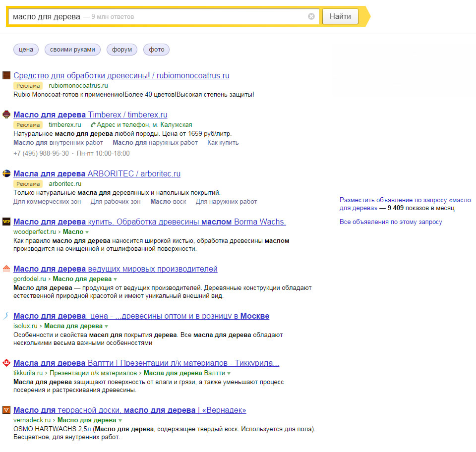Click the arboritec.ru green URL
The image size is (476, 452).
pos(65,183)
